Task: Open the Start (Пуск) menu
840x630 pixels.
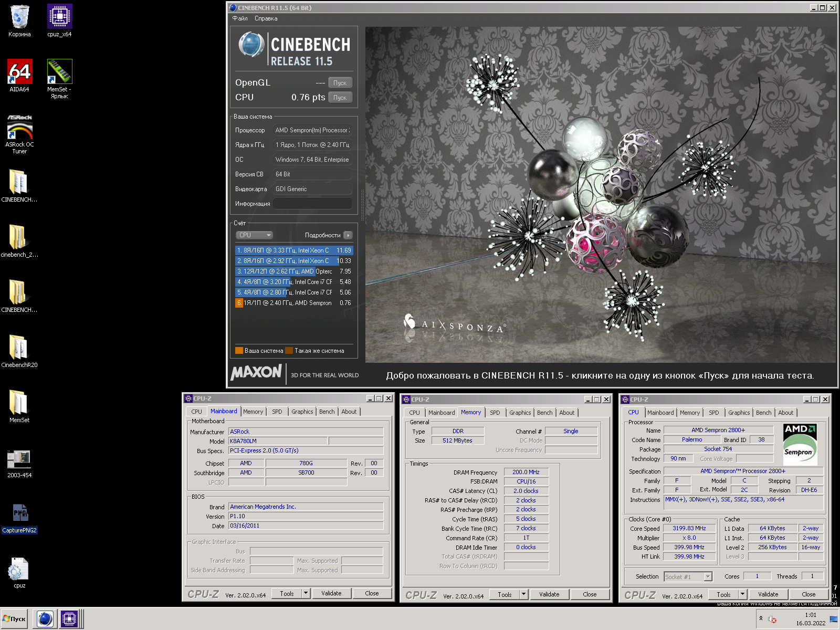Action: (x=15, y=619)
